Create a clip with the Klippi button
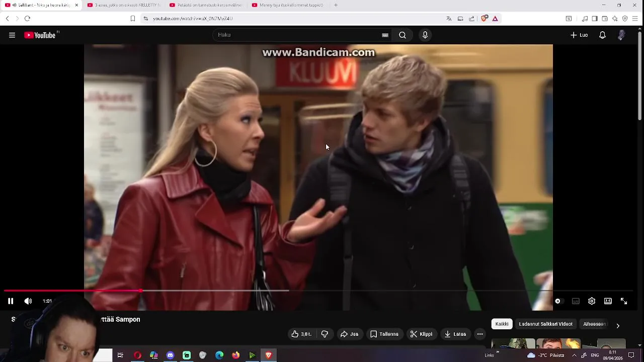 421,334
